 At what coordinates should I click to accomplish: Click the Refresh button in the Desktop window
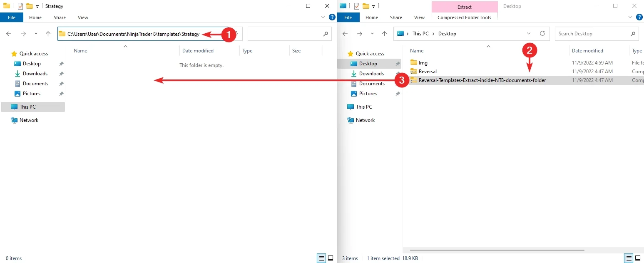click(542, 34)
